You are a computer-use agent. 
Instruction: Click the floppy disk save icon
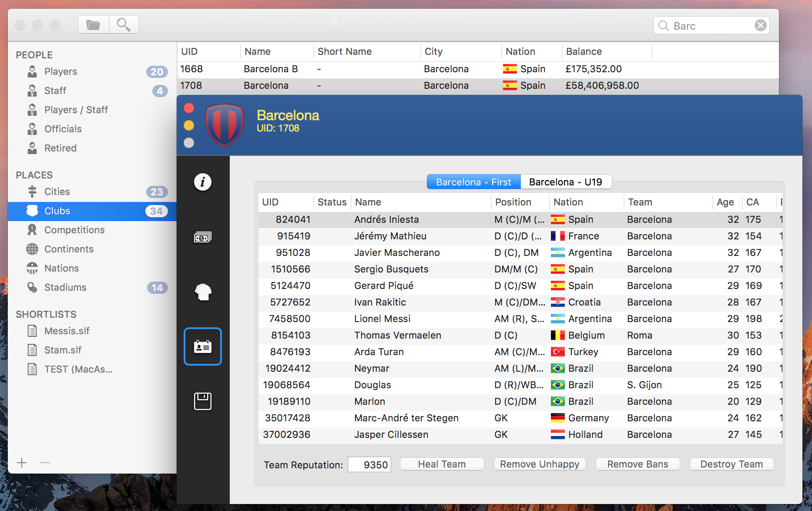[x=203, y=401]
